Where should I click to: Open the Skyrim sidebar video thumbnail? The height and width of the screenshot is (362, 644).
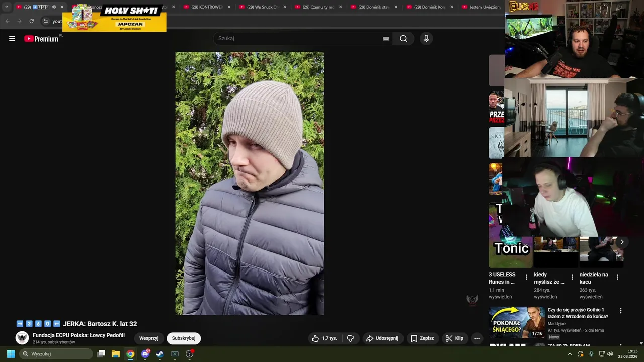(496, 143)
